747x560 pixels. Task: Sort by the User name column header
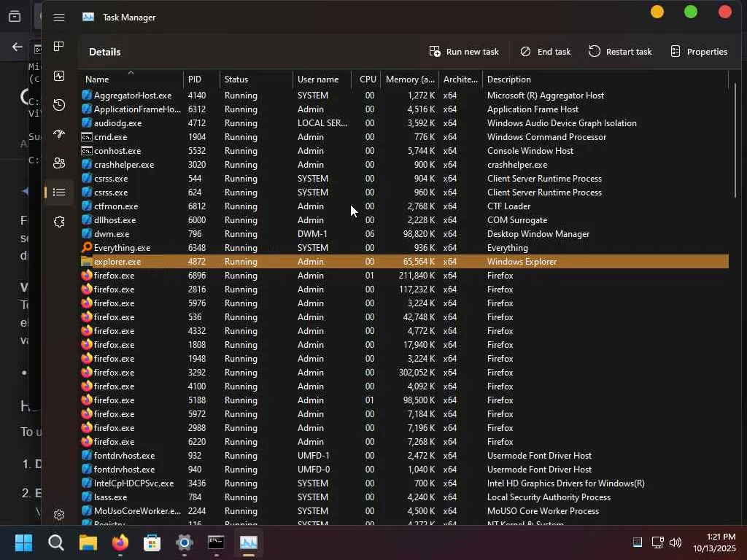(x=322, y=79)
